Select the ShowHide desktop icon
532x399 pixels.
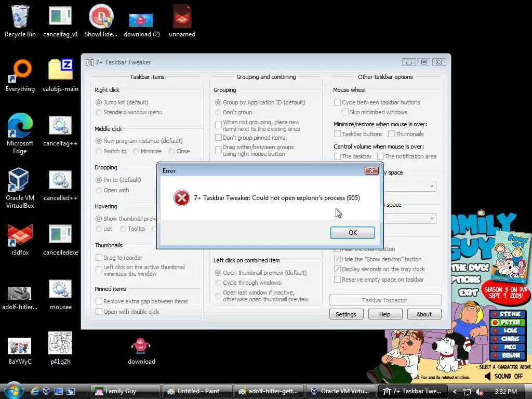tap(101, 20)
